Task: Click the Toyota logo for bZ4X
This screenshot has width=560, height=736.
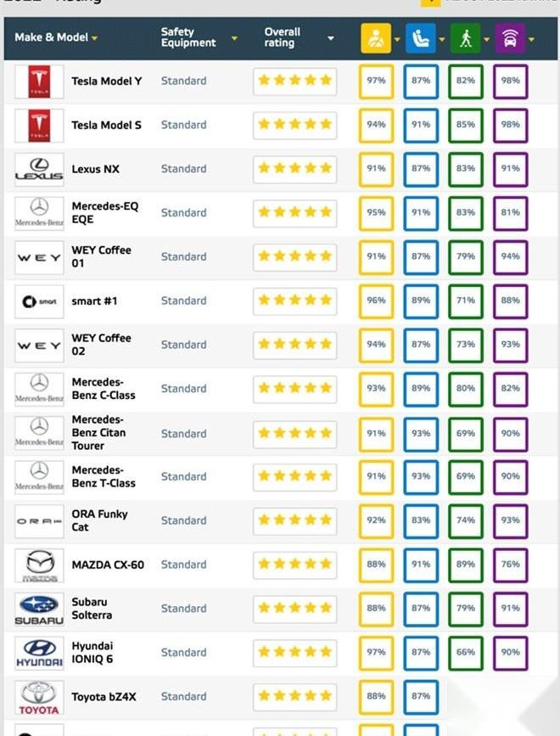Action: 39,697
